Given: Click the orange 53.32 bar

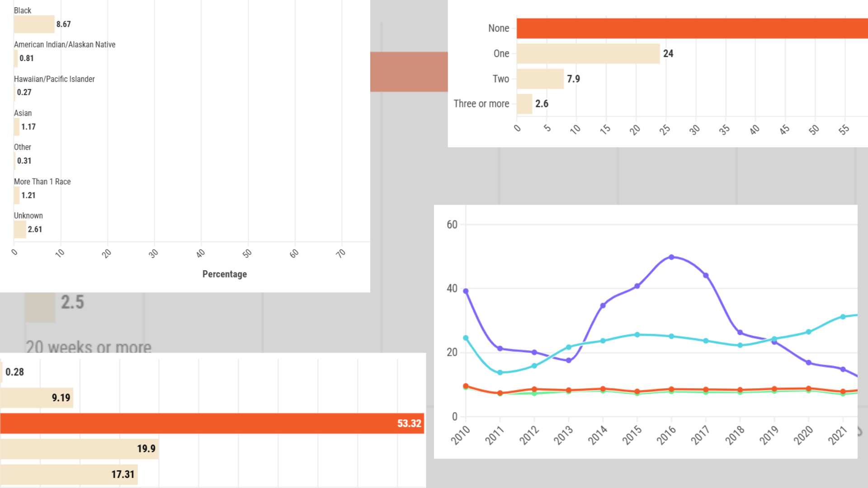Looking at the screenshot, I should click(212, 423).
